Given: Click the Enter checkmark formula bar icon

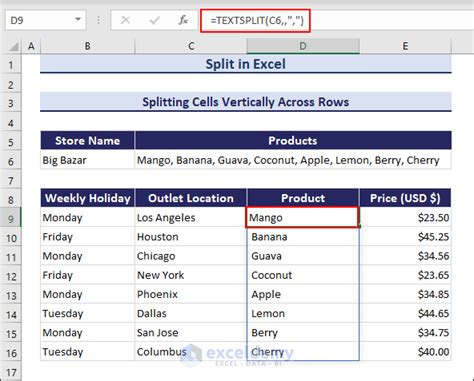Looking at the screenshot, I should point(154,20).
